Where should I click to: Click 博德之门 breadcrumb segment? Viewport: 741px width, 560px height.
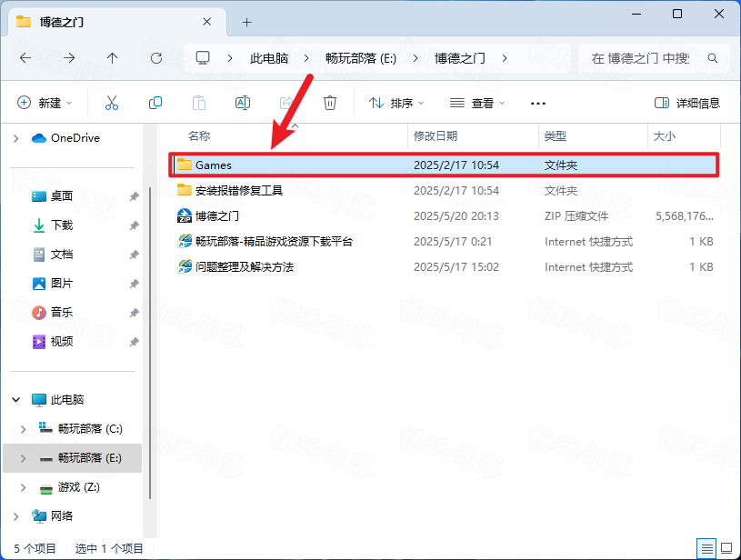[x=460, y=58]
